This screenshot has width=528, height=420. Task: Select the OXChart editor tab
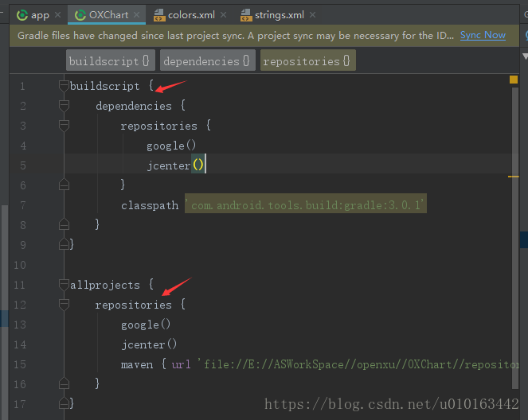pyautogui.click(x=107, y=15)
